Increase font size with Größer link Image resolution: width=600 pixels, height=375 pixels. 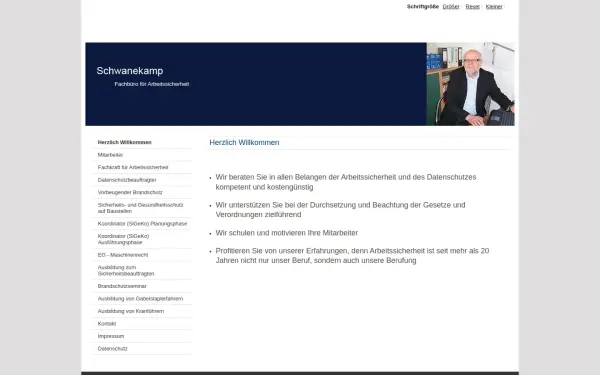coord(451,7)
